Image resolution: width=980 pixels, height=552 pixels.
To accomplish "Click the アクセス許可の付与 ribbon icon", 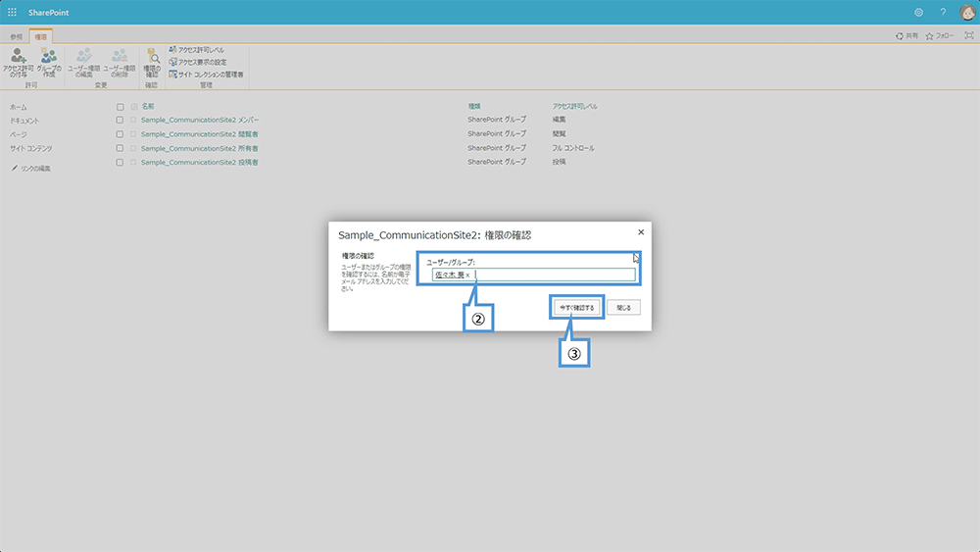I will (18, 63).
